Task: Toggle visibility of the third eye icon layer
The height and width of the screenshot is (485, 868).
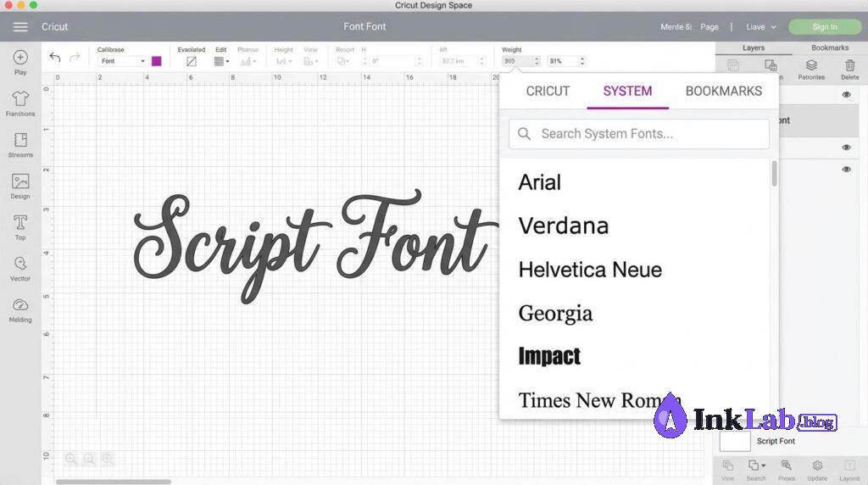Action: 847,170
